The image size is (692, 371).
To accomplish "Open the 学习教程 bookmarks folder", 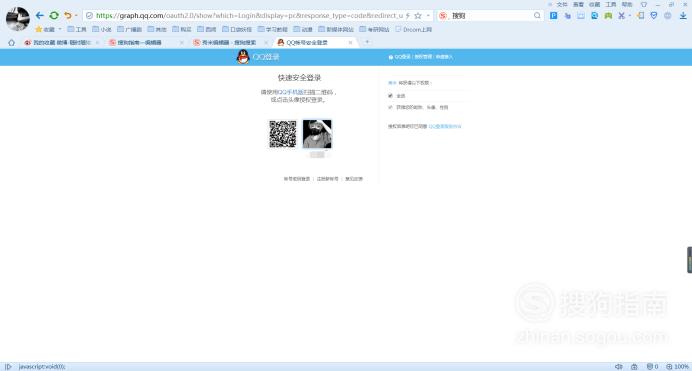I will [272, 30].
